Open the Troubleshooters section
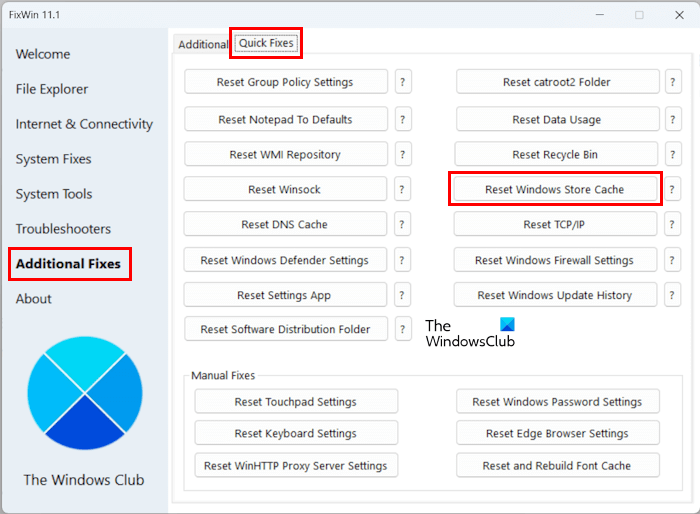 (x=63, y=229)
